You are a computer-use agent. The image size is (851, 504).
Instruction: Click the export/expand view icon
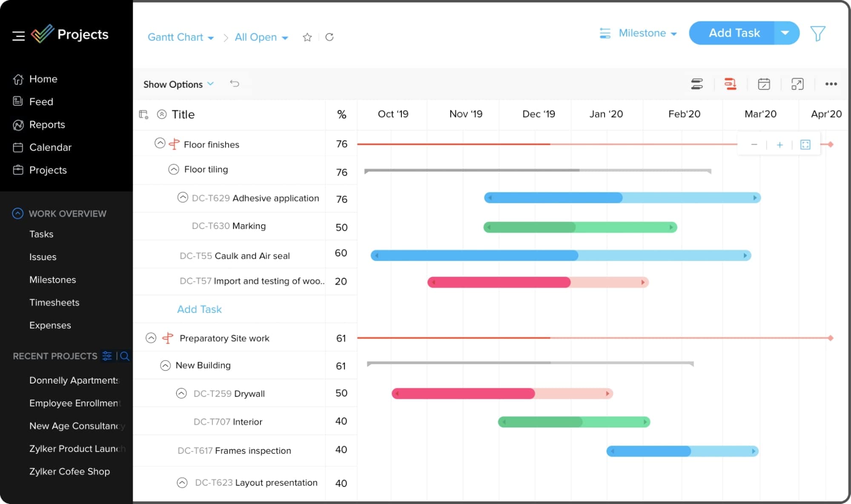pyautogui.click(x=798, y=84)
